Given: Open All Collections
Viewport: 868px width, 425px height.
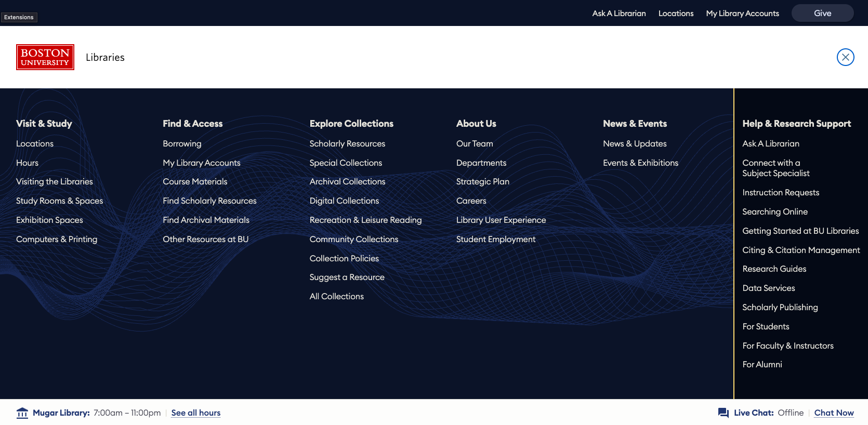Looking at the screenshot, I should [x=336, y=296].
